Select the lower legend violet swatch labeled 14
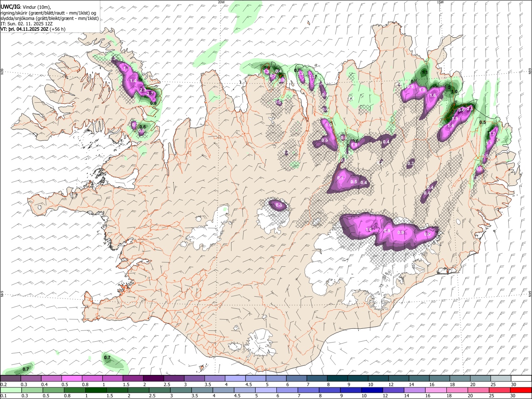This screenshot has height=399, width=532. coord(414,390)
